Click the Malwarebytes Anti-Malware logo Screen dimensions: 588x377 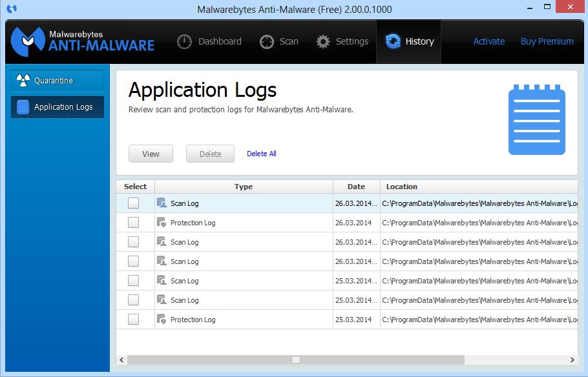pos(83,41)
